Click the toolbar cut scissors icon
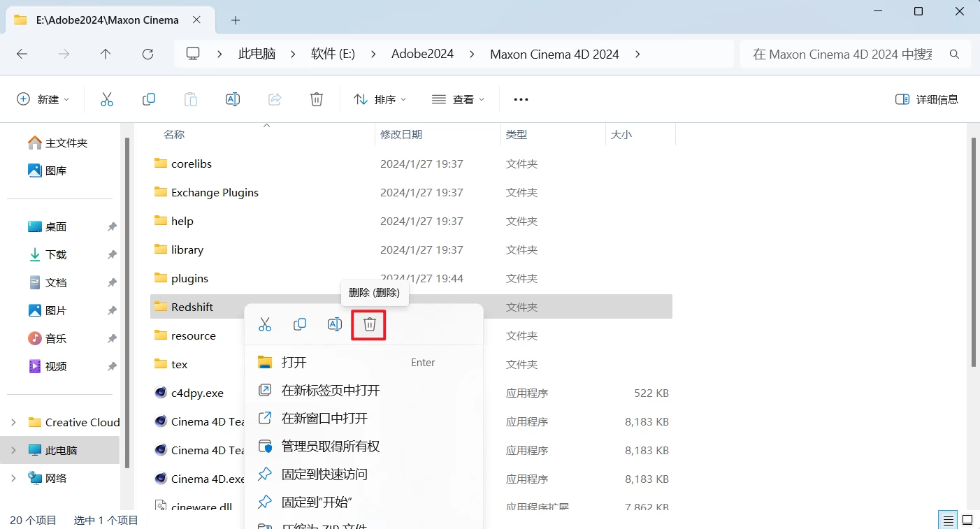This screenshot has height=529, width=980. [x=107, y=99]
